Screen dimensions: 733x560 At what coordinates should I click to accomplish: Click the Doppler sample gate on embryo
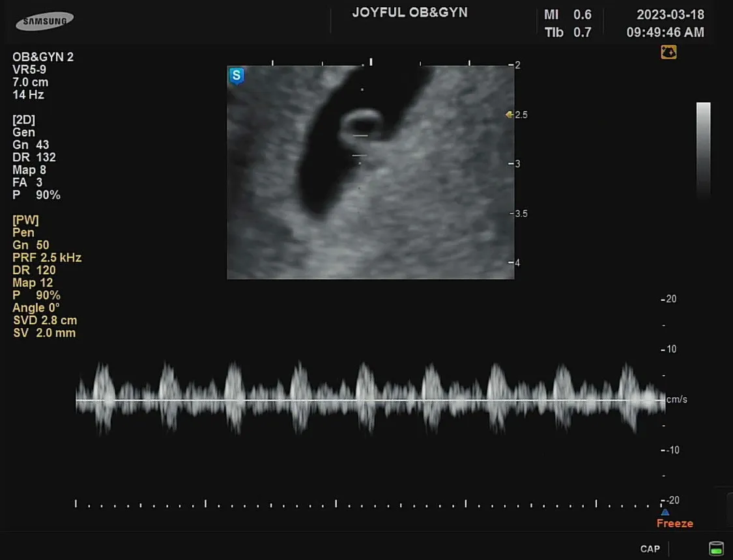(x=360, y=145)
